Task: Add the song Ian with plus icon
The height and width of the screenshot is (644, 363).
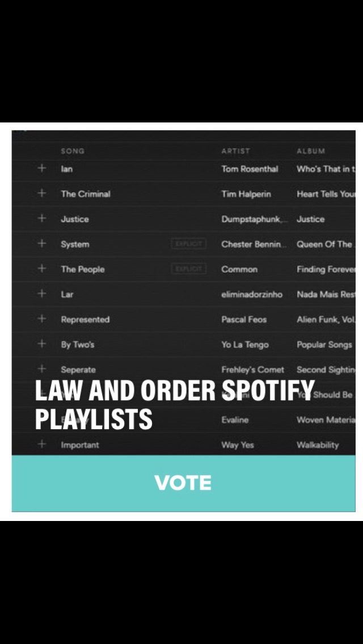Action: 41,168
